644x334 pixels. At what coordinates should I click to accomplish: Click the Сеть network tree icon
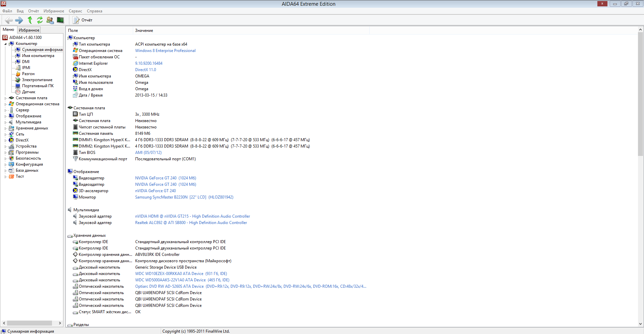[11, 134]
